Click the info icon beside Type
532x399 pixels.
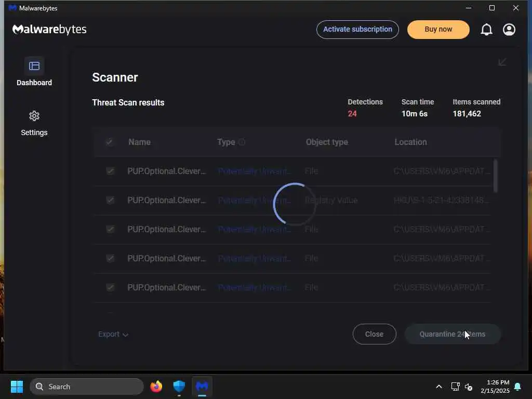(x=242, y=142)
